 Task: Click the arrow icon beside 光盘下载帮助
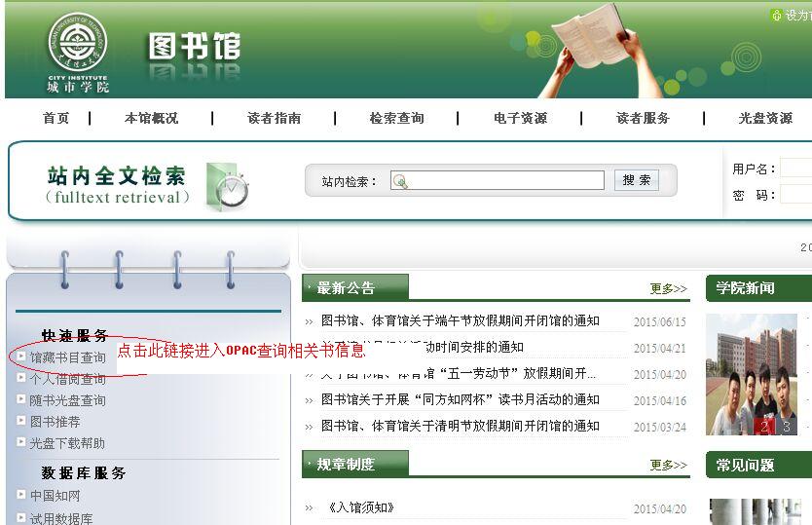point(21,442)
